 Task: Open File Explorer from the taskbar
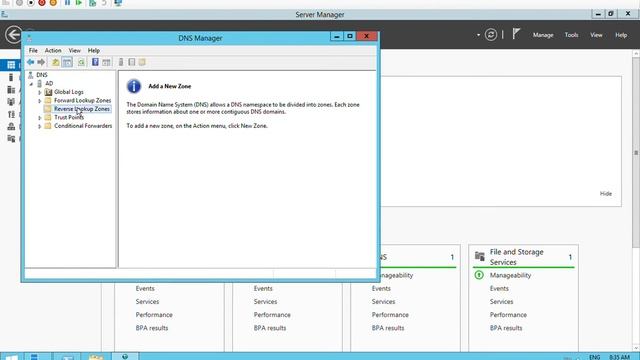[x=96, y=357]
